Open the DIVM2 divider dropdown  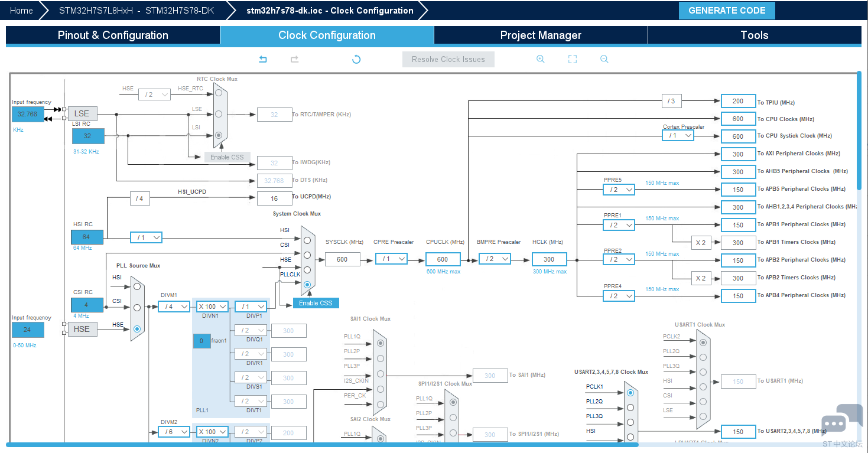[x=174, y=432]
